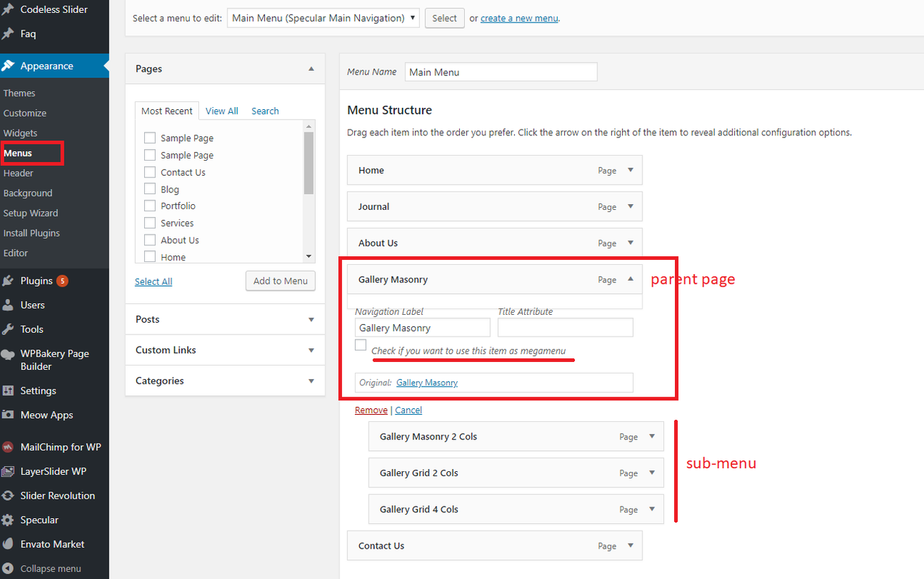Open the LayerSlider WP icon
Image resolution: width=924 pixels, height=579 pixels.
[x=8, y=471]
